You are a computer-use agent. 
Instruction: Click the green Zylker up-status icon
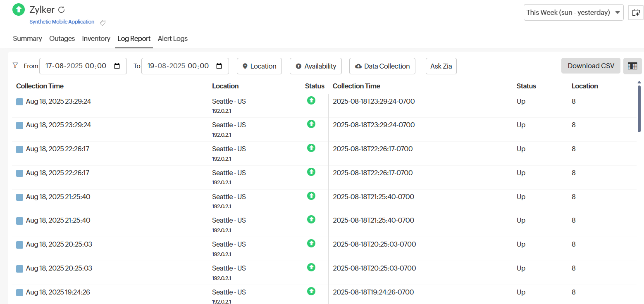pyautogui.click(x=19, y=9)
